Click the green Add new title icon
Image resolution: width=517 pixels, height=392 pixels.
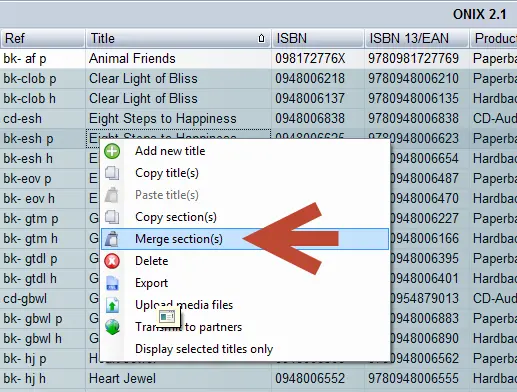point(112,151)
